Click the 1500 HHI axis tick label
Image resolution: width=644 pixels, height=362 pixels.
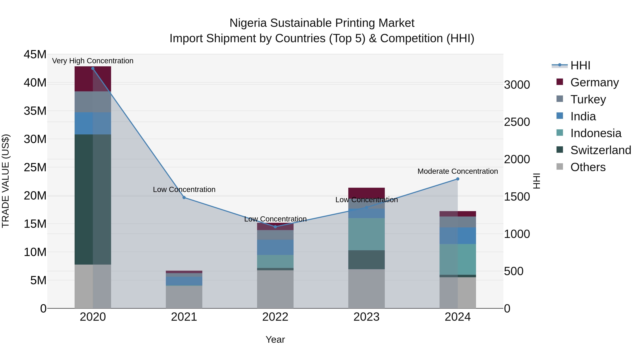coord(517,197)
